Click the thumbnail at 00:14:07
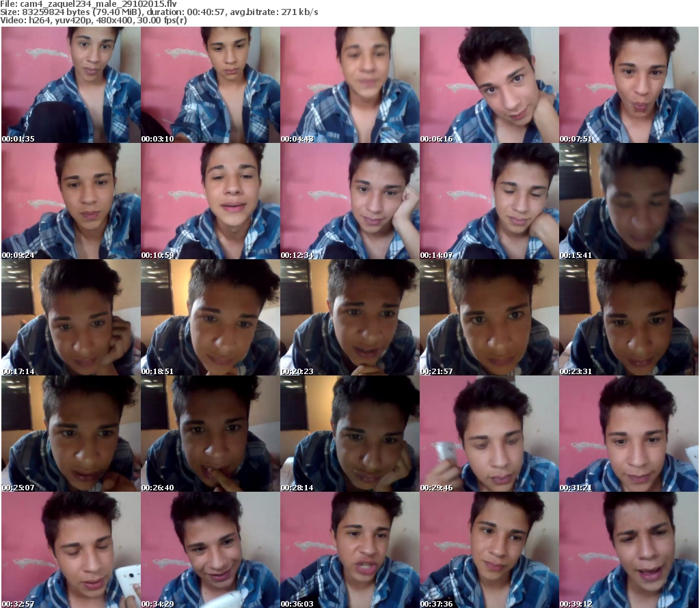 489,201
